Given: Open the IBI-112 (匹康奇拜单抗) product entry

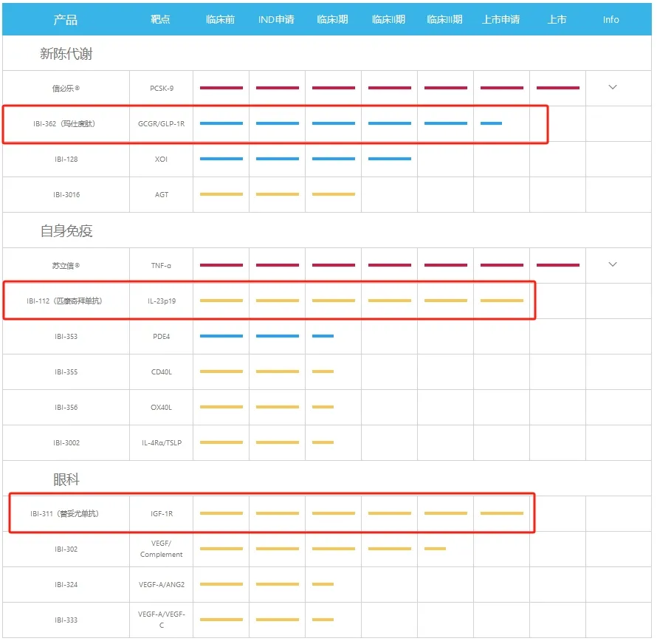Looking at the screenshot, I should pos(64,301).
